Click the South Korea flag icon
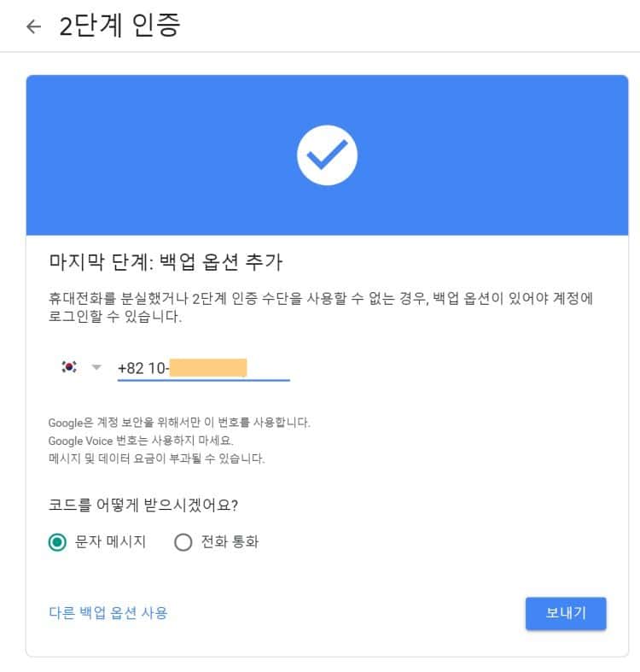640x672 pixels. [69, 367]
